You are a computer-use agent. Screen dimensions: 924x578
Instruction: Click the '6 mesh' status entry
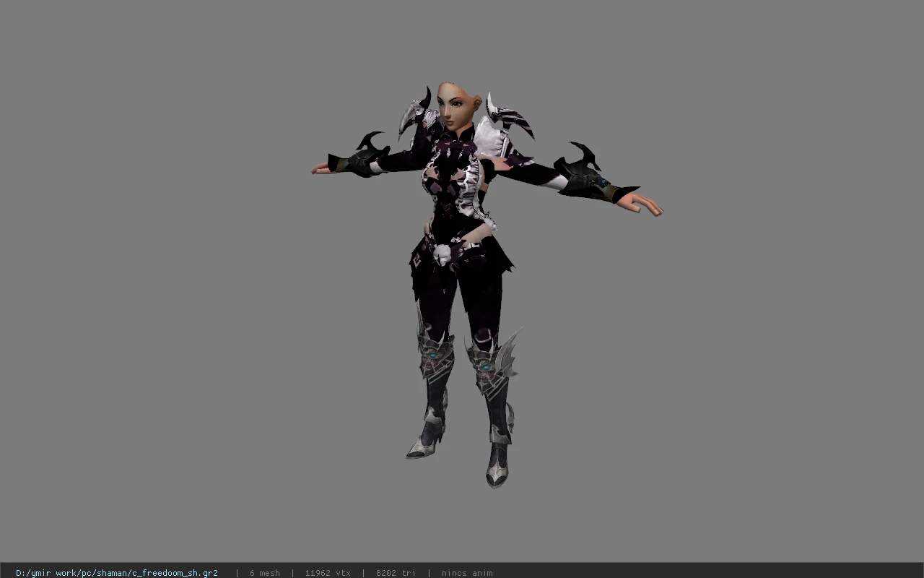[265, 573]
